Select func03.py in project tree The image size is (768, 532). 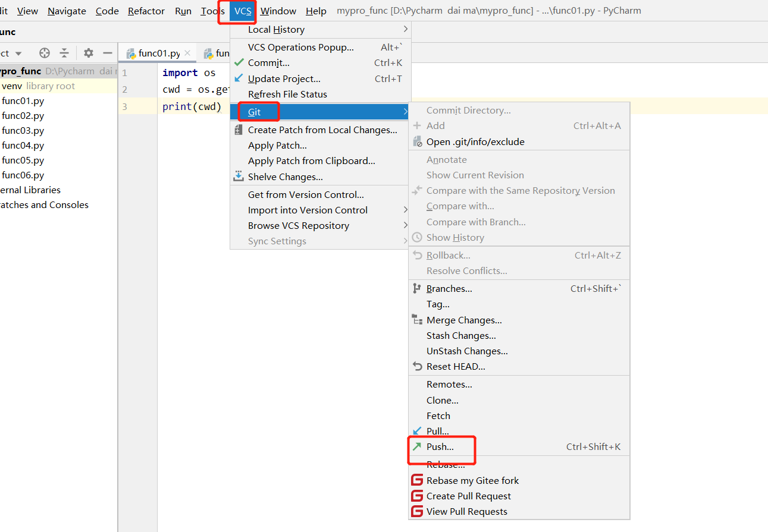(x=23, y=130)
